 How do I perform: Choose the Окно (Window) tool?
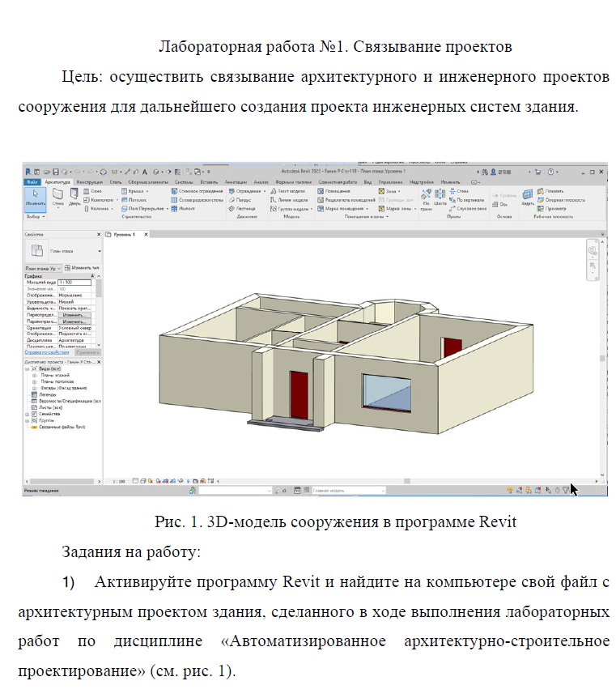(92, 191)
